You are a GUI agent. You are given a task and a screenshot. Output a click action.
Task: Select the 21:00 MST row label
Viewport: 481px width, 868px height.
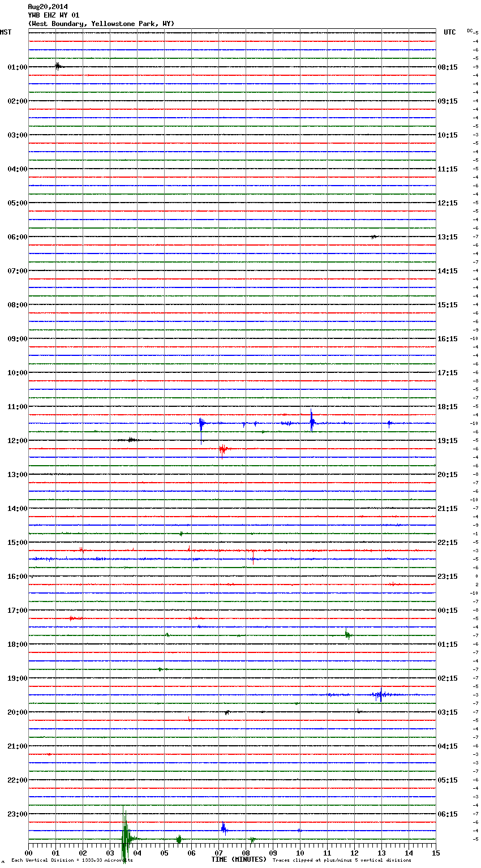[18, 746]
